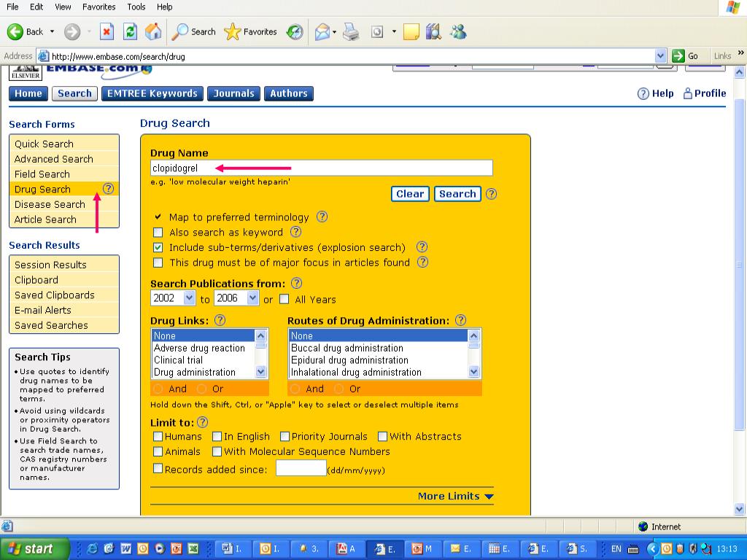747x560 pixels.
Task: Click the Clear button in Drug Search form
Action: (x=410, y=194)
